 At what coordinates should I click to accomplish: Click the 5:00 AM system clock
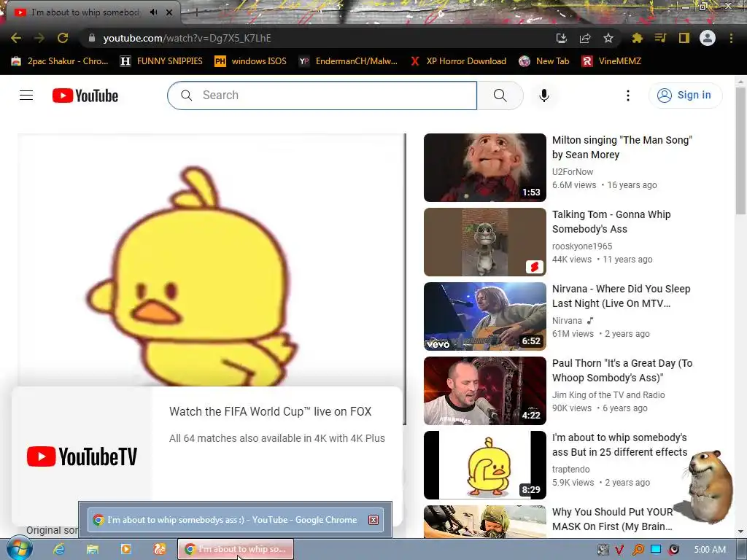click(710, 550)
